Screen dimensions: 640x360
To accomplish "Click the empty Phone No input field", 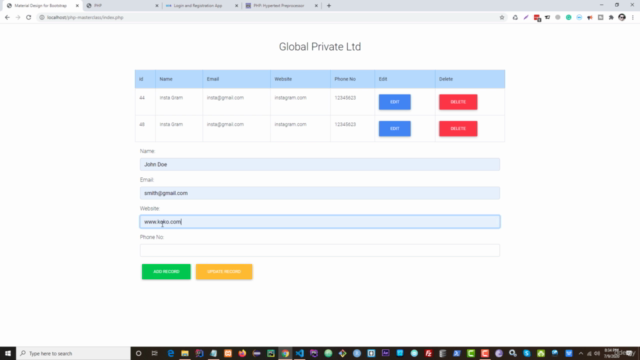I will pyautogui.click(x=320, y=250).
